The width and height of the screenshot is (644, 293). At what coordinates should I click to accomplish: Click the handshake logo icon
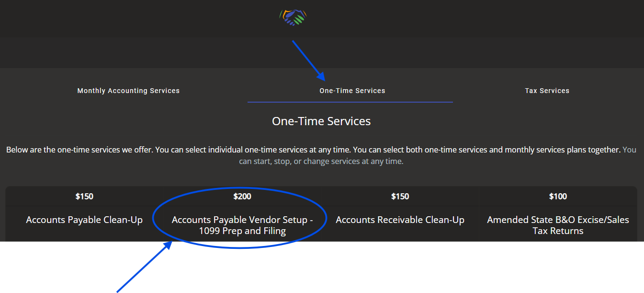point(294,16)
